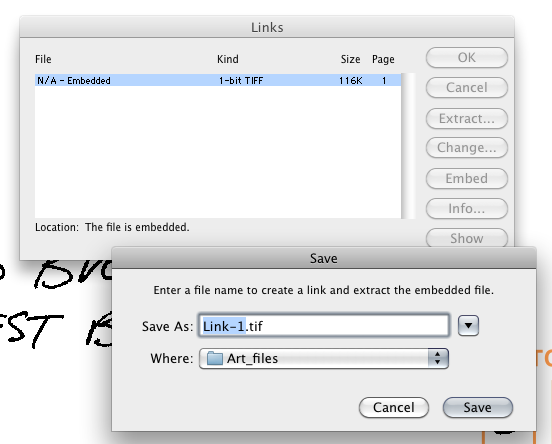
Task: Click the Links dialog title bar
Action: 267,27
